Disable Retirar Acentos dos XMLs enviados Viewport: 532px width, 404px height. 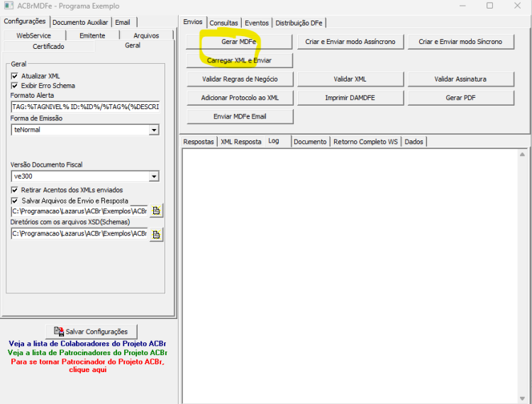point(15,190)
